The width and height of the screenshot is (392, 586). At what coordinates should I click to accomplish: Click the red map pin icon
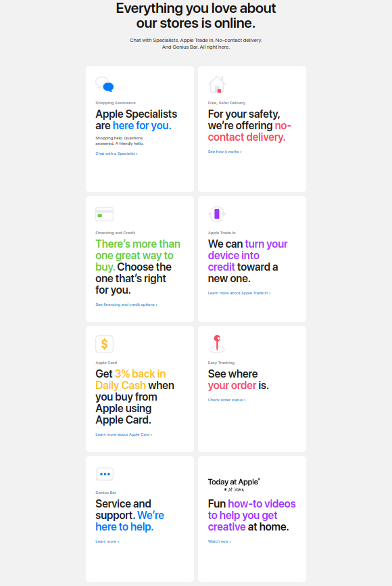point(217,344)
